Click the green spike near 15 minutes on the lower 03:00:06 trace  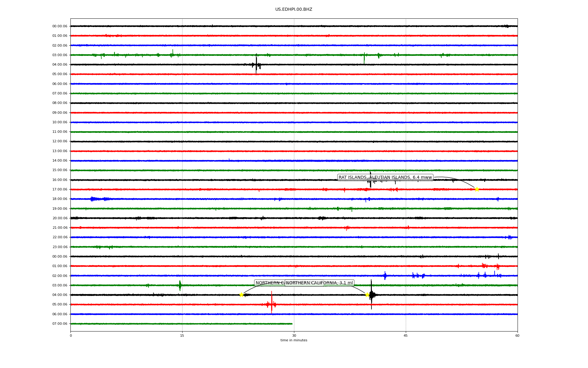(180, 286)
